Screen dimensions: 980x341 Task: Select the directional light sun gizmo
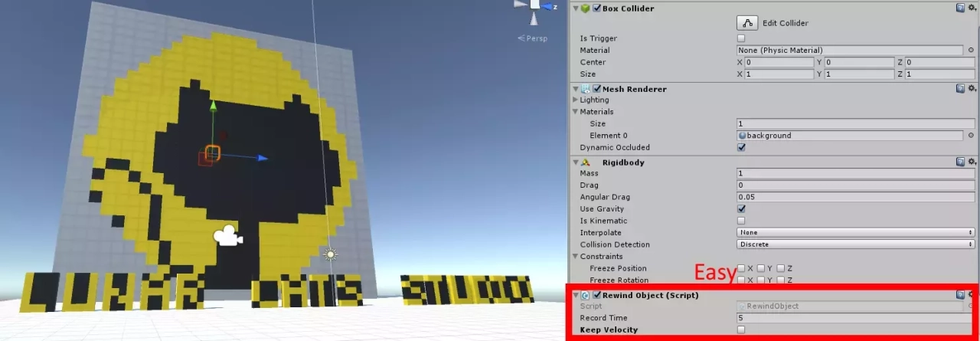[331, 254]
